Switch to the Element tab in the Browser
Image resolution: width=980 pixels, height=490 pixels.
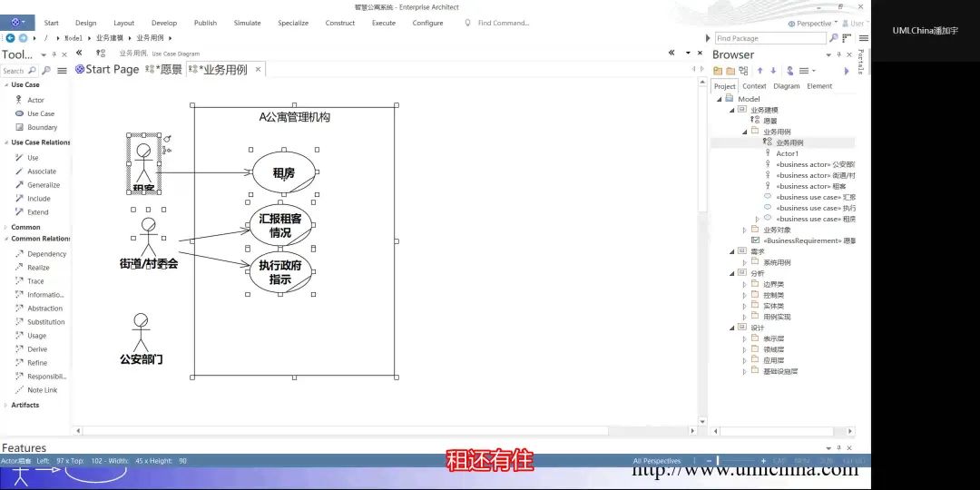819,86
